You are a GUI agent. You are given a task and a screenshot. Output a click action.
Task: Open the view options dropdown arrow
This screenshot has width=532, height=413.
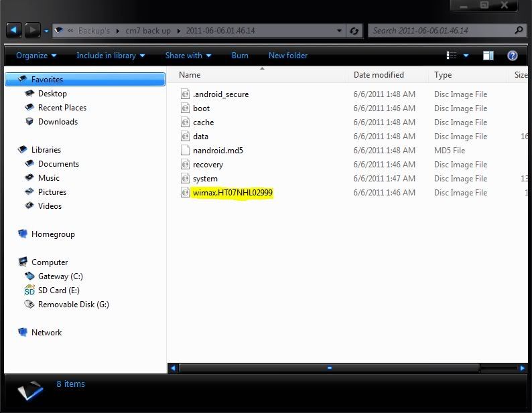click(466, 56)
